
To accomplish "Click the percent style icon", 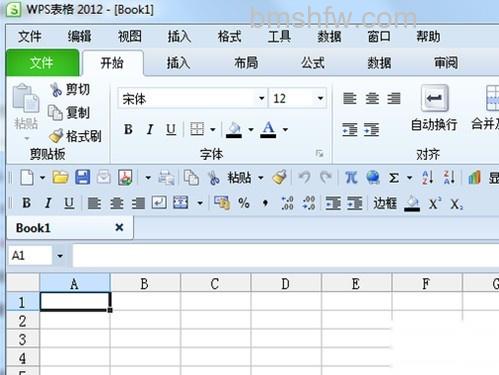I will (244, 203).
